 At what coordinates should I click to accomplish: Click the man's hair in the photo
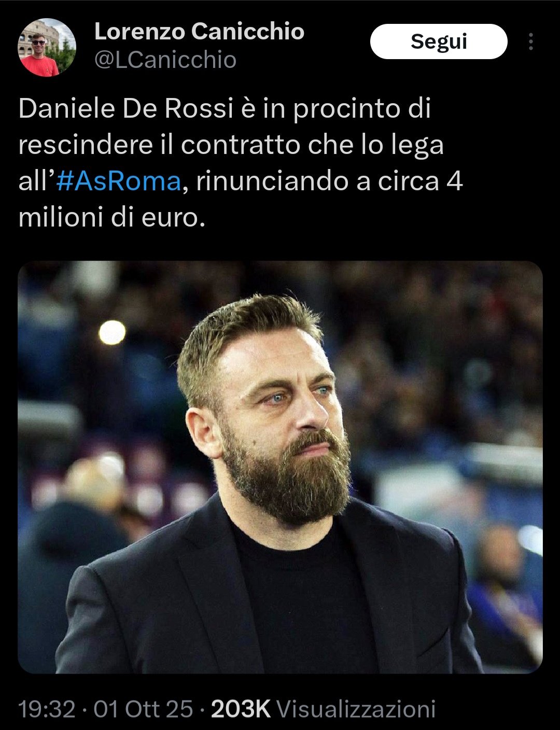(244, 332)
